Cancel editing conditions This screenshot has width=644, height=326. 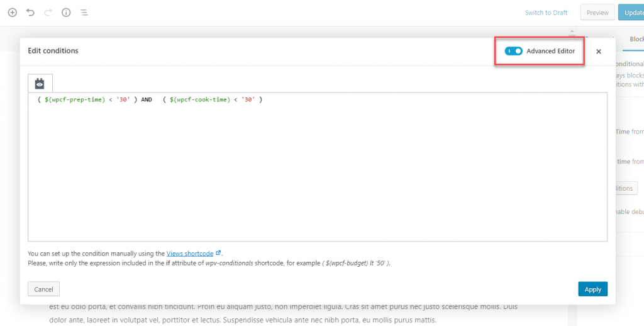pos(43,289)
